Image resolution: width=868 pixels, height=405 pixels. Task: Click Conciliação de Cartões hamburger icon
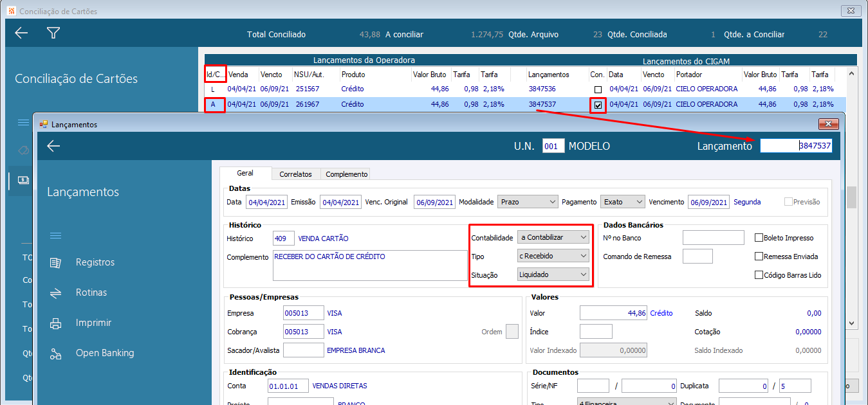[23, 122]
